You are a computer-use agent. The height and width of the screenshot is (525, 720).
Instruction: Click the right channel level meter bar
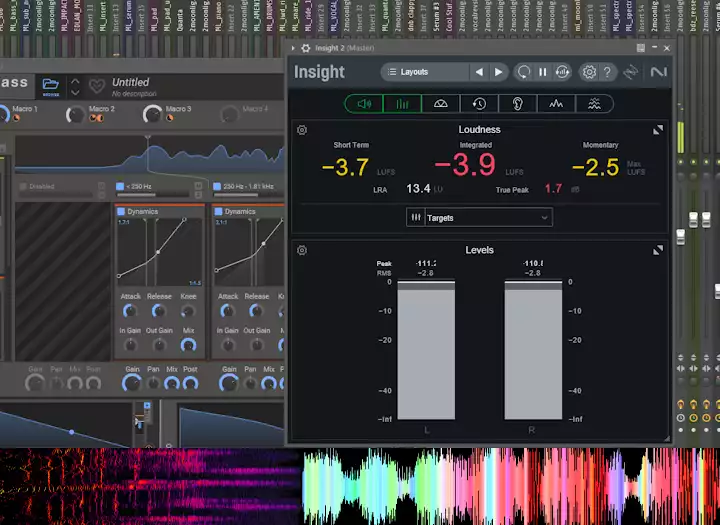pos(533,350)
